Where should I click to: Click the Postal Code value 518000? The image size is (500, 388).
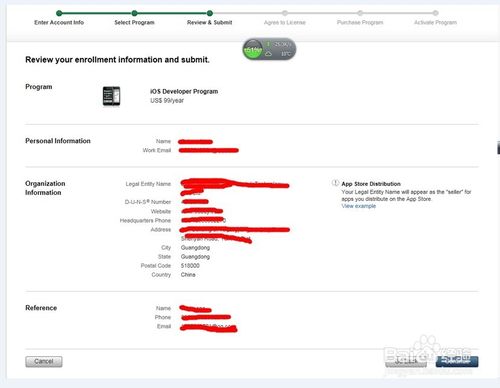(x=190, y=266)
